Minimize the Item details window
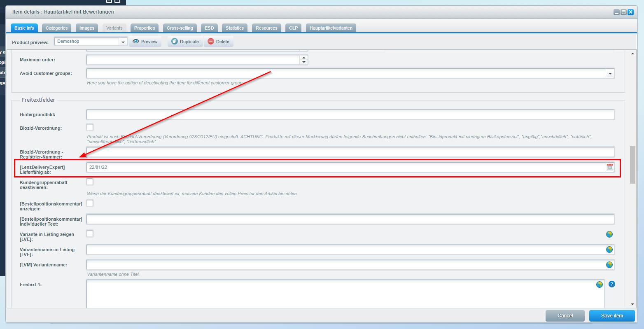644x329 pixels. pyautogui.click(x=616, y=12)
